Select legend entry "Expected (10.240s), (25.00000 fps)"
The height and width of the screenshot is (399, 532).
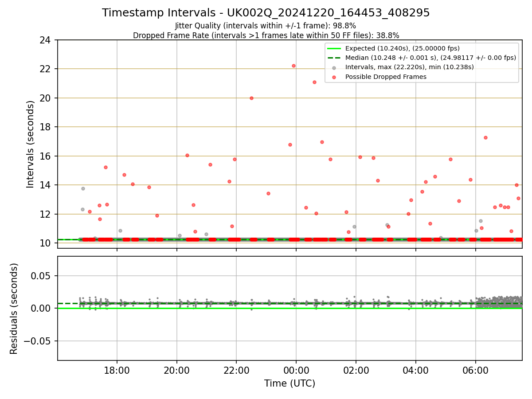(402, 48)
